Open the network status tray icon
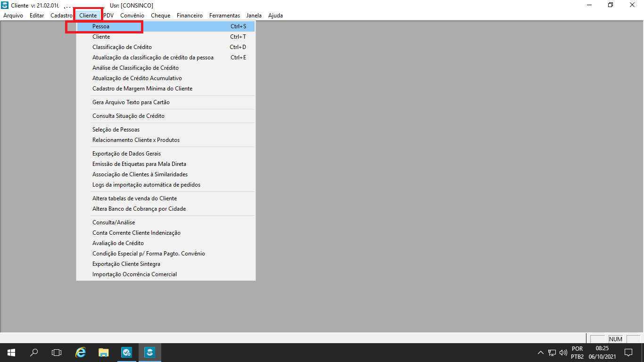 tap(552, 353)
